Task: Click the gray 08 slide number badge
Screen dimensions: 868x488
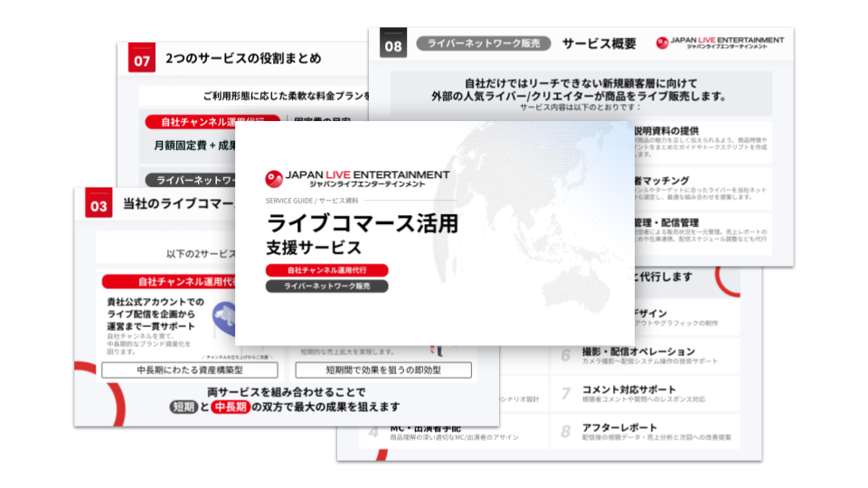Action: tap(393, 44)
